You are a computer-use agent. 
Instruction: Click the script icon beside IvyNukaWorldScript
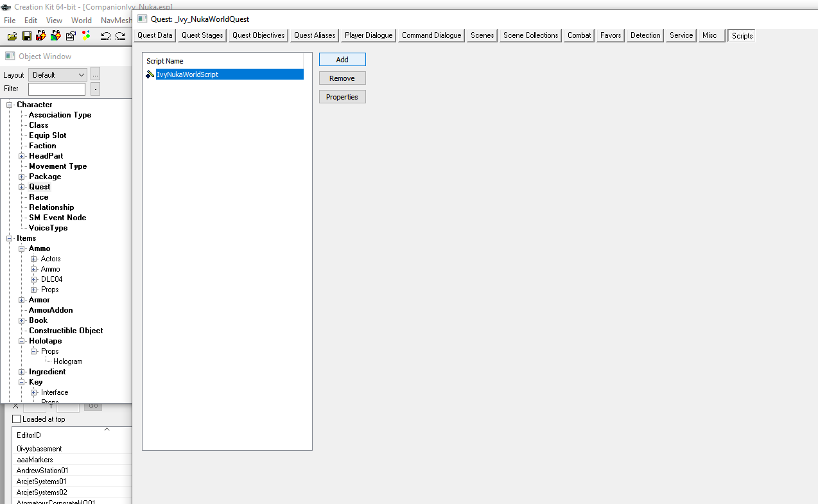pos(149,74)
